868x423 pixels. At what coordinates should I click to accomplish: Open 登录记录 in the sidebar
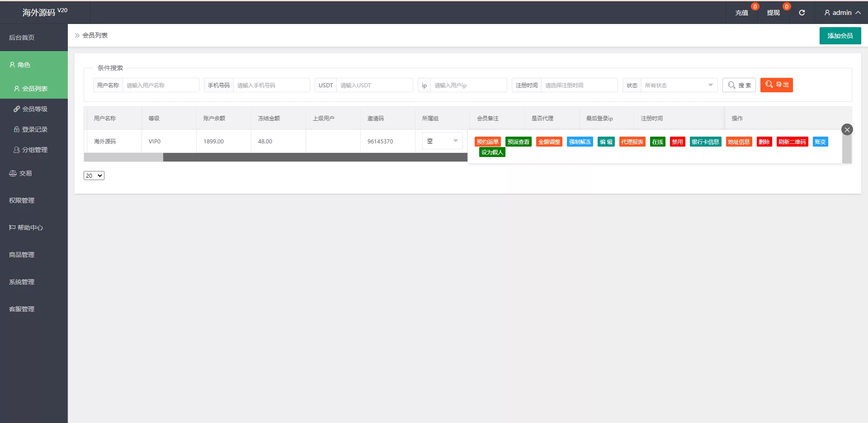click(x=34, y=129)
